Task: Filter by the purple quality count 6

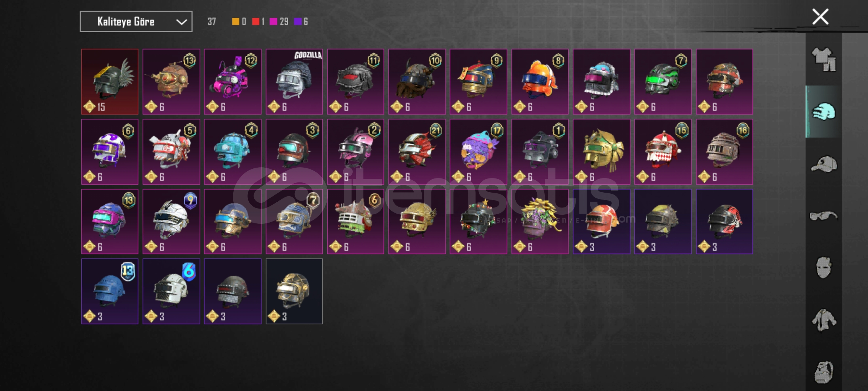Action: click(301, 22)
